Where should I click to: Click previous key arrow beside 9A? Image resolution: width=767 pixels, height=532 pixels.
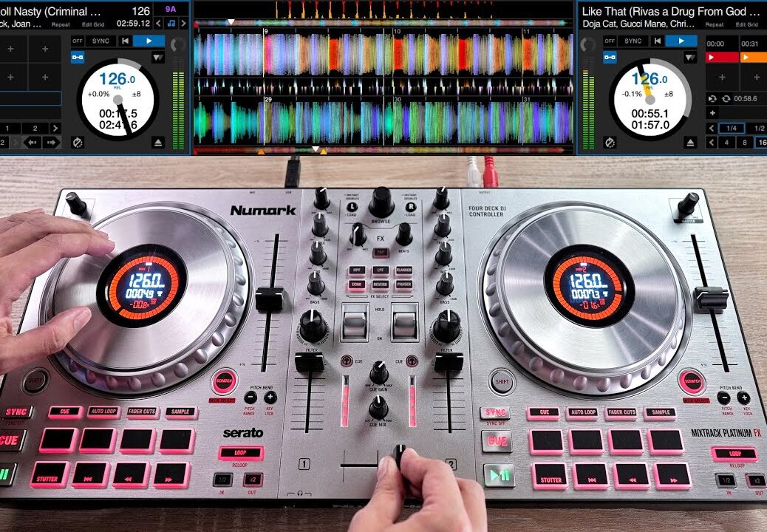point(158,23)
